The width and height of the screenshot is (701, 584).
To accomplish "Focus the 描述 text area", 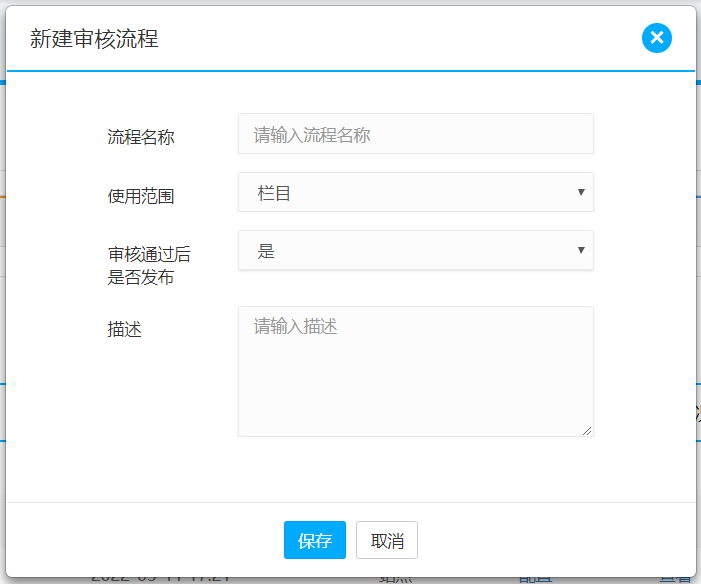I will coord(415,371).
